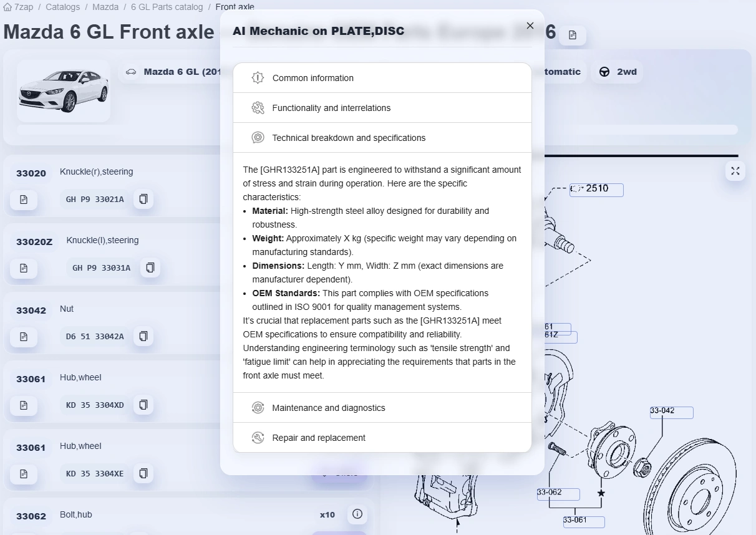Copy part number KD 35 3304XD

pos(143,405)
